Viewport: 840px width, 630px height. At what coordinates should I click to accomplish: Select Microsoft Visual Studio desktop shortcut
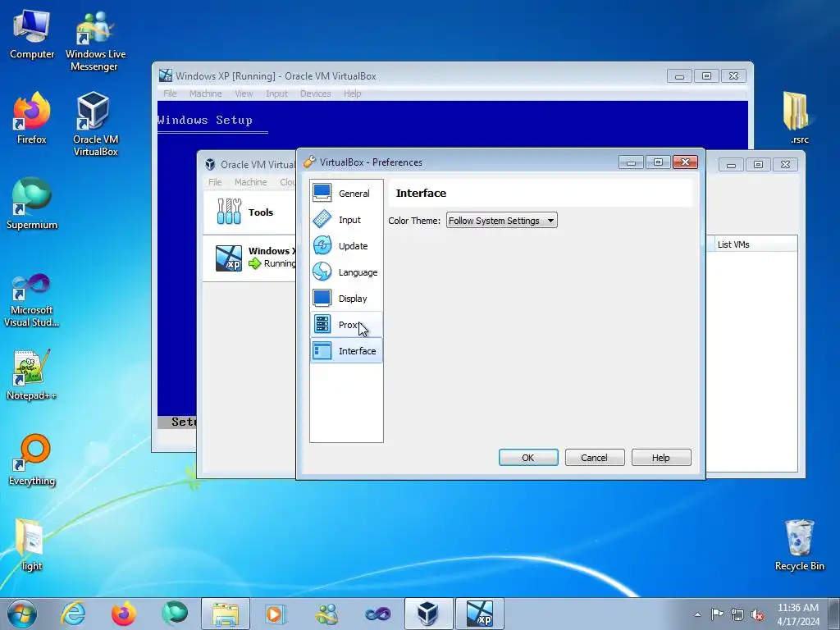(x=32, y=300)
